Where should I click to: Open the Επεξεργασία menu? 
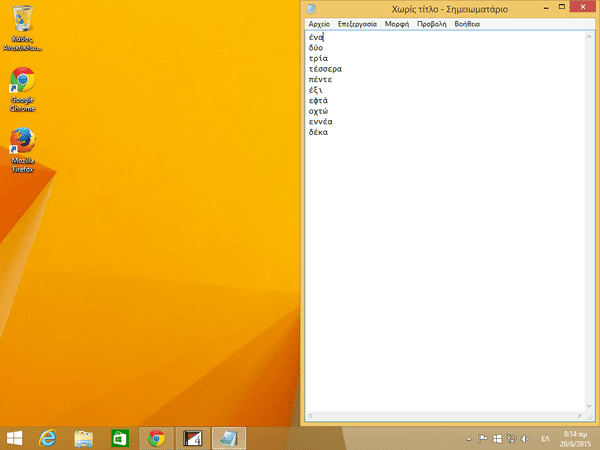click(x=357, y=24)
